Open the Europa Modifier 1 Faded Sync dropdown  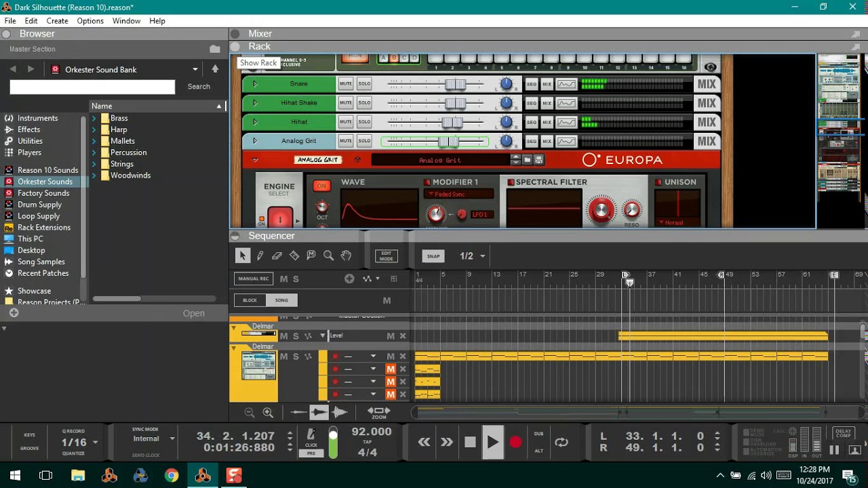pyautogui.click(x=459, y=195)
